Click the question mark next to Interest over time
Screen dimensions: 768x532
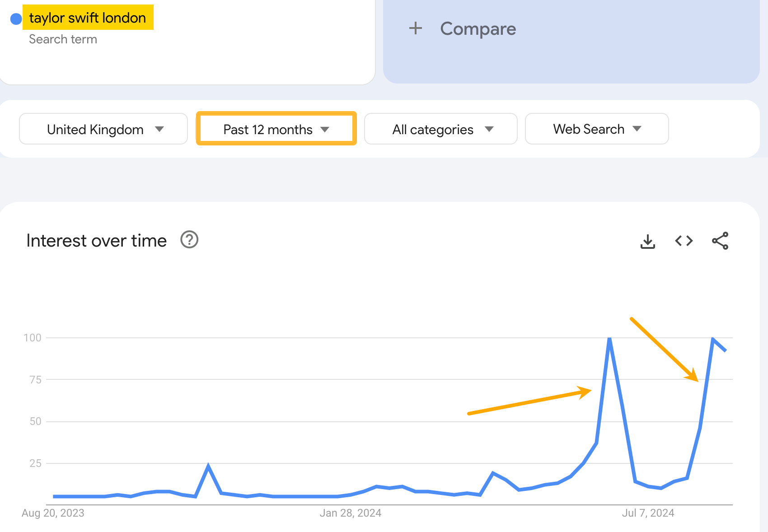pos(189,240)
